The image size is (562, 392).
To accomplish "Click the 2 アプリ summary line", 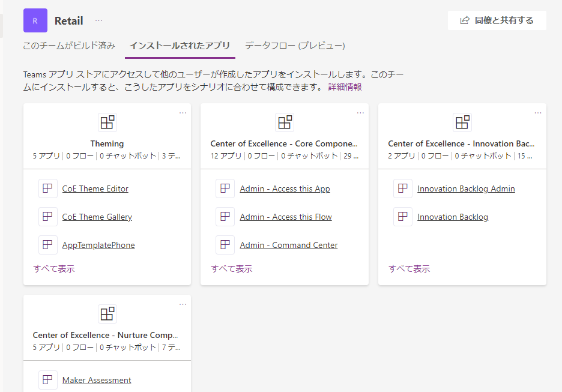I will (x=460, y=156).
